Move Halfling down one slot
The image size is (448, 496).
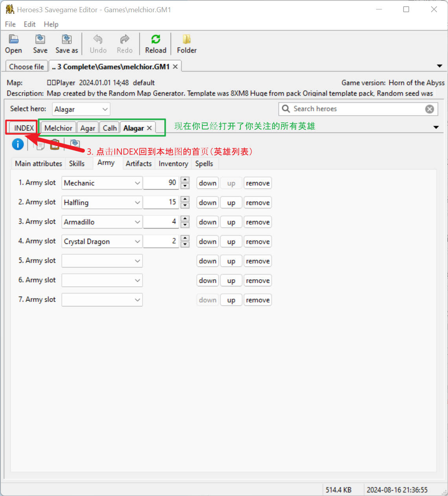click(207, 203)
